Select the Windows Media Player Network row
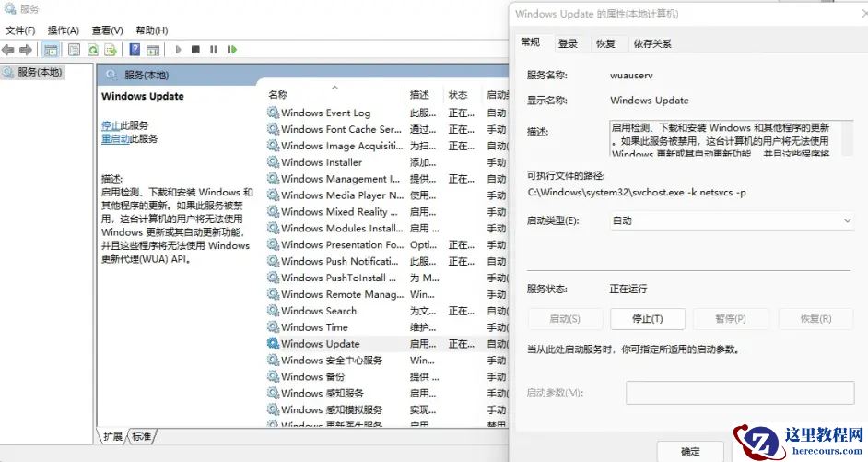 (386, 195)
